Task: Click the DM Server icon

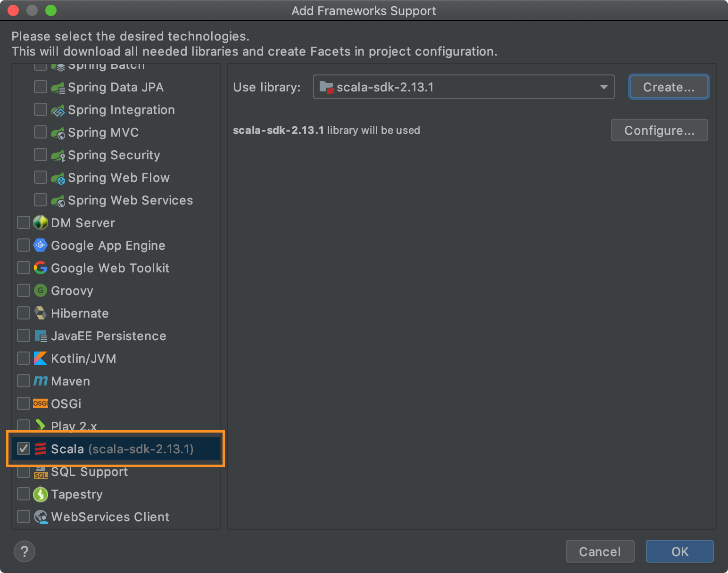Action: [x=41, y=222]
